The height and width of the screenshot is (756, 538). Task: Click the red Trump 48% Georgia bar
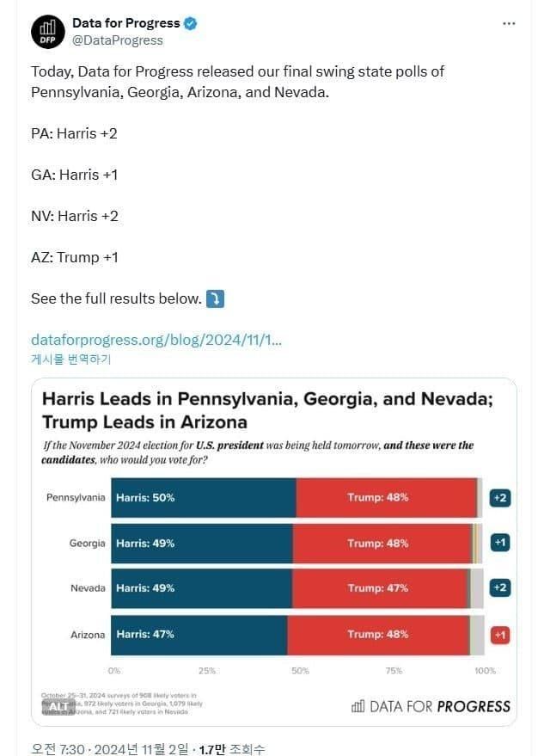[382, 543]
